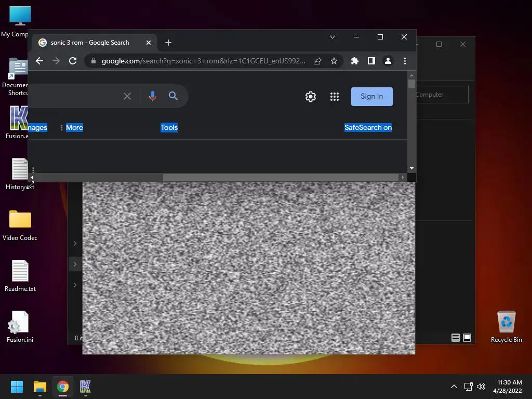Expand the More search filters menu

(72, 127)
